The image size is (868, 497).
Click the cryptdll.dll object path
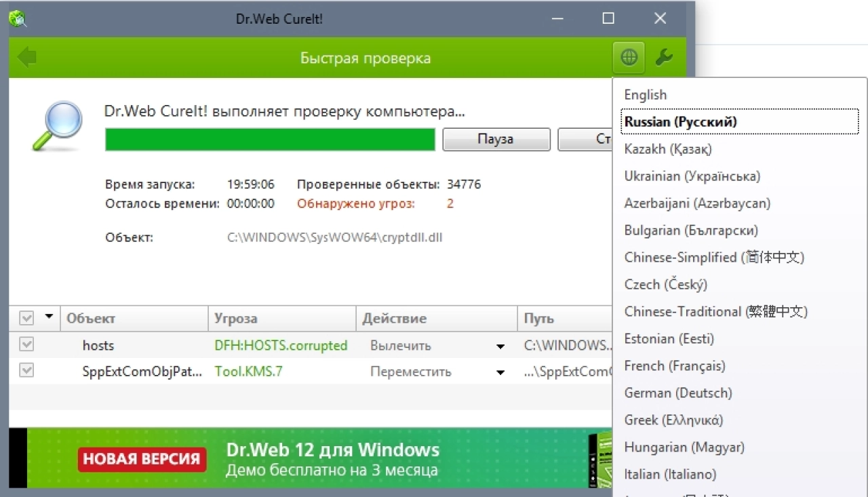(x=335, y=237)
